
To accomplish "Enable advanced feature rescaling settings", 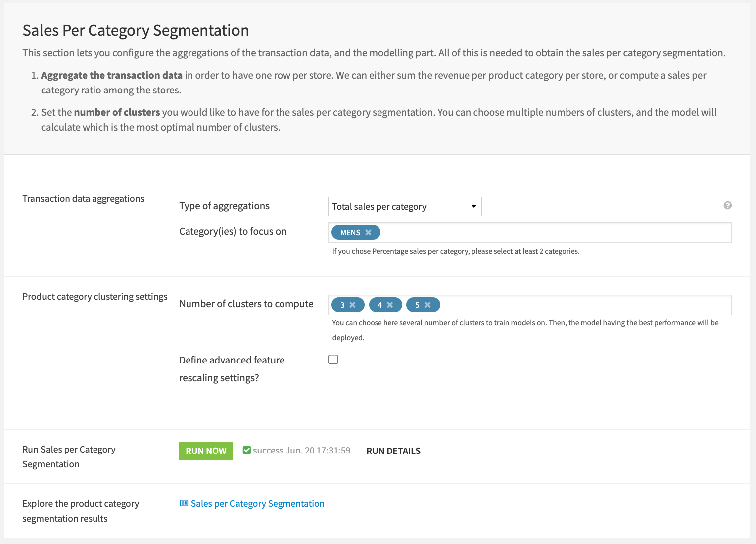I will tap(333, 359).
